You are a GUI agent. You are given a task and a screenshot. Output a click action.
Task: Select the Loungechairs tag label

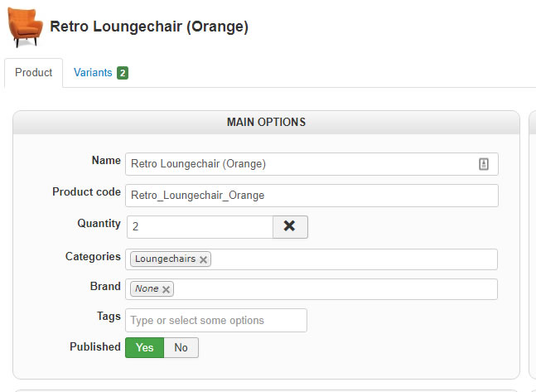[165, 259]
